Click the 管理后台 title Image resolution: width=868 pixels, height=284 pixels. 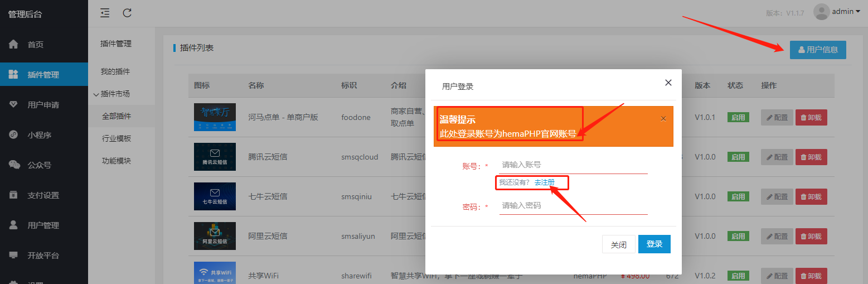[x=25, y=14]
